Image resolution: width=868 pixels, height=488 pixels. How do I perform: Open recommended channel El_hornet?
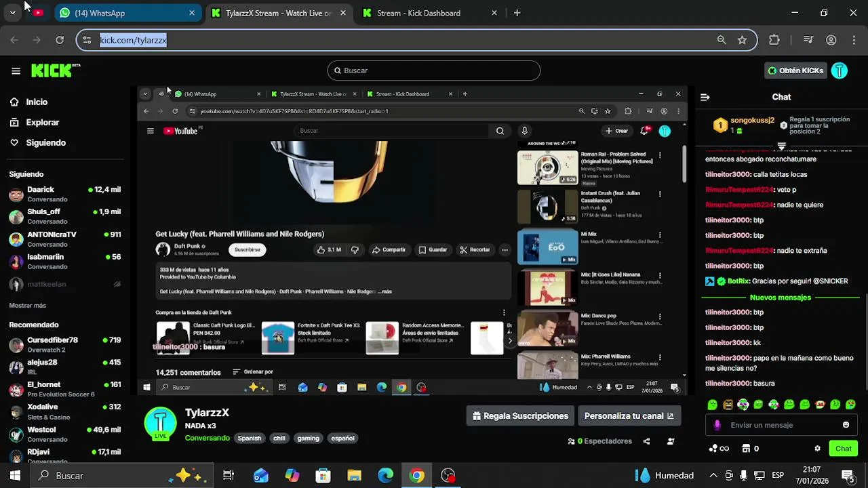pos(64,389)
